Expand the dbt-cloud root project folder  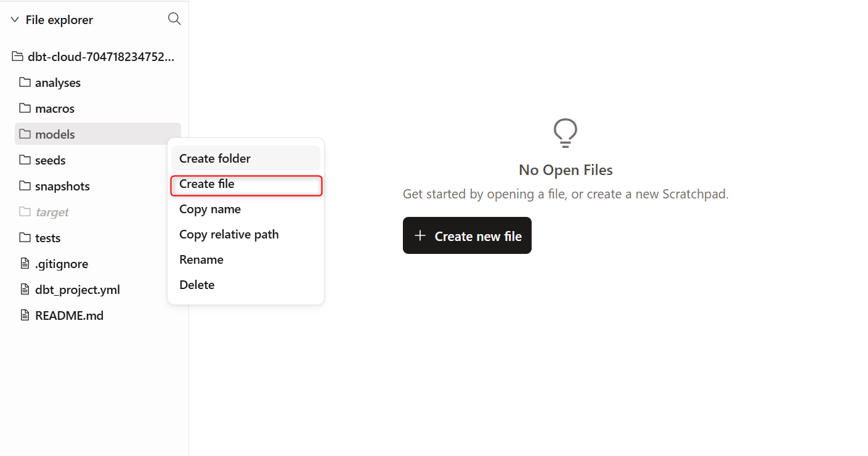coord(94,57)
